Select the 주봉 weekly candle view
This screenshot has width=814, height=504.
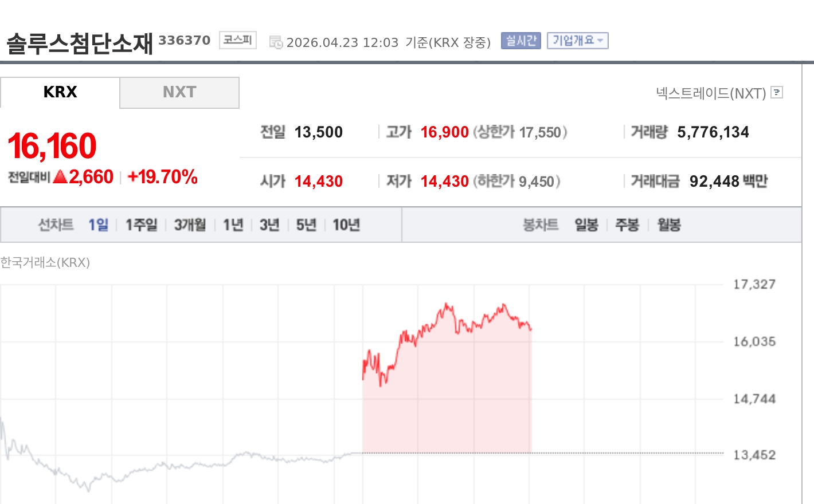coord(628,225)
